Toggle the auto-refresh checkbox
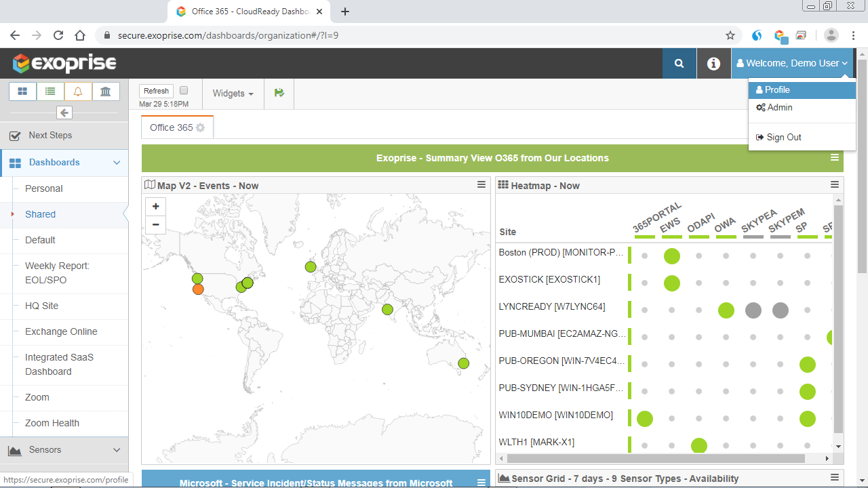Screen dimensions: 868x488 click(x=184, y=90)
